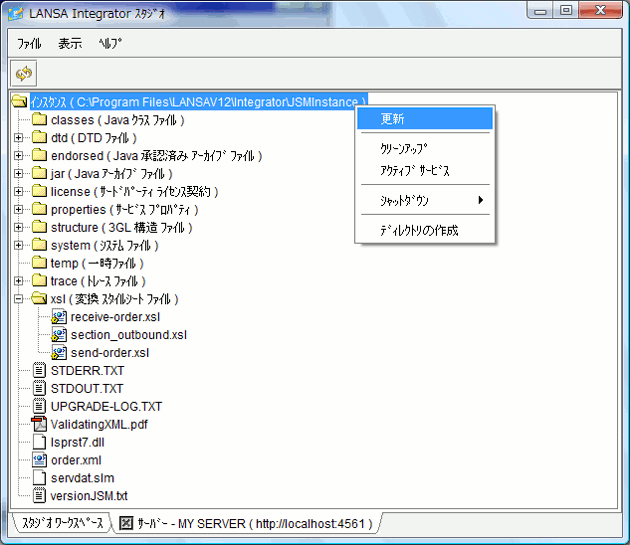This screenshot has height=545, width=630.
Task: Click the section_outbound.xsl file icon
Action: tap(59, 334)
